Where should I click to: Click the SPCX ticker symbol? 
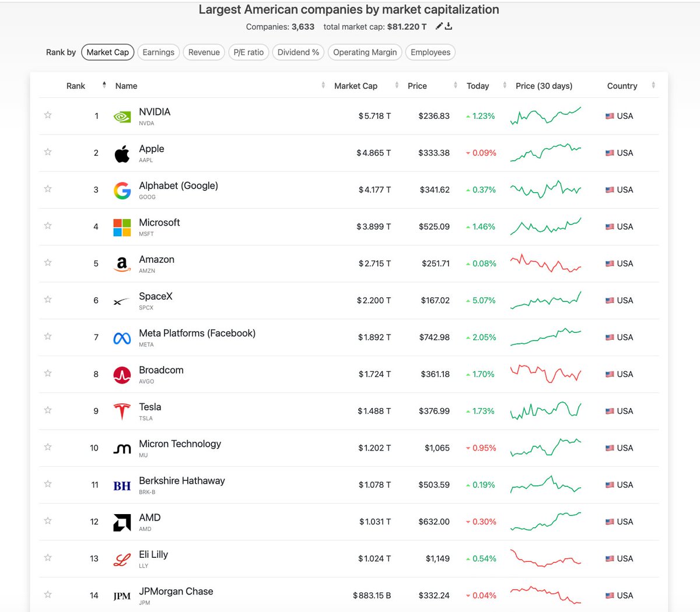click(146, 308)
